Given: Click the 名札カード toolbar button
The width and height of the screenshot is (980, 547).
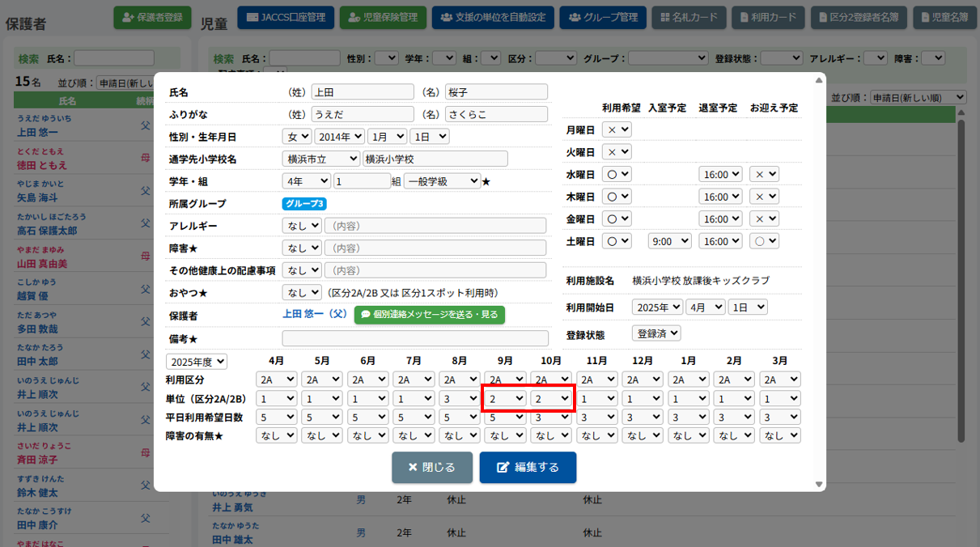Looking at the screenshot, I should (689, 17).
